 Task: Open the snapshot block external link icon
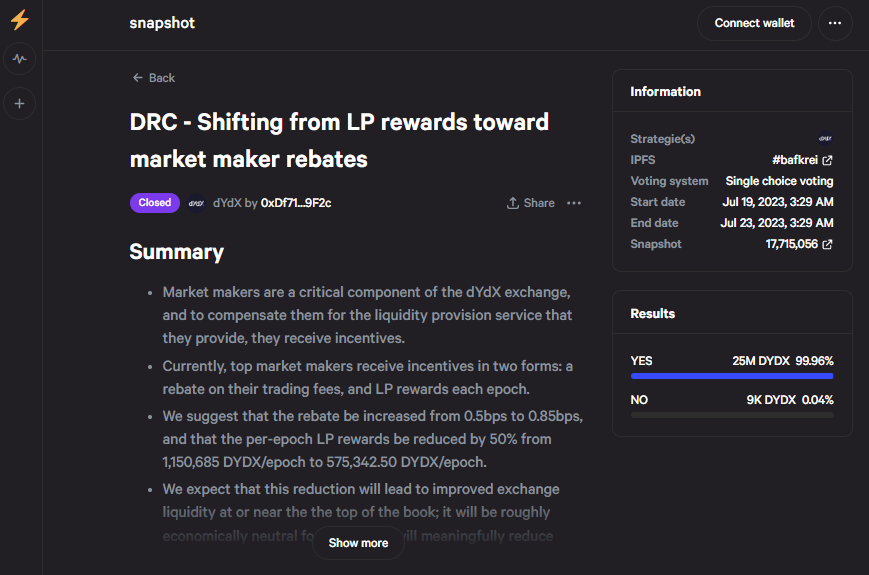pyautogui.click(x=827, y=244)
